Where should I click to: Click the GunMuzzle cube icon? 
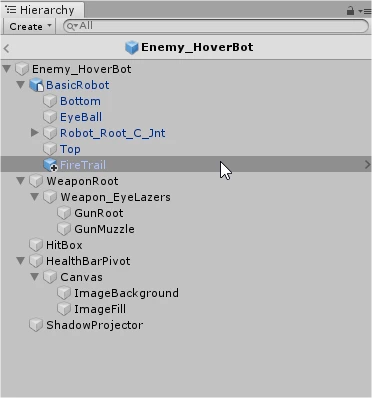click(64, 229)
